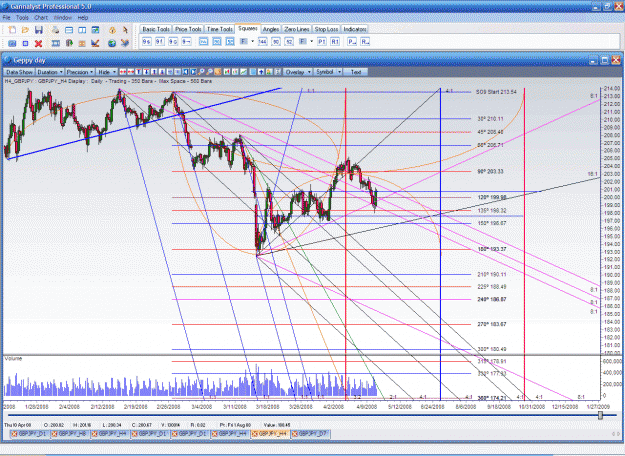Viewport: 625px width, 456px height.
Task: Click the Data Show button
Action: (19, 72)
